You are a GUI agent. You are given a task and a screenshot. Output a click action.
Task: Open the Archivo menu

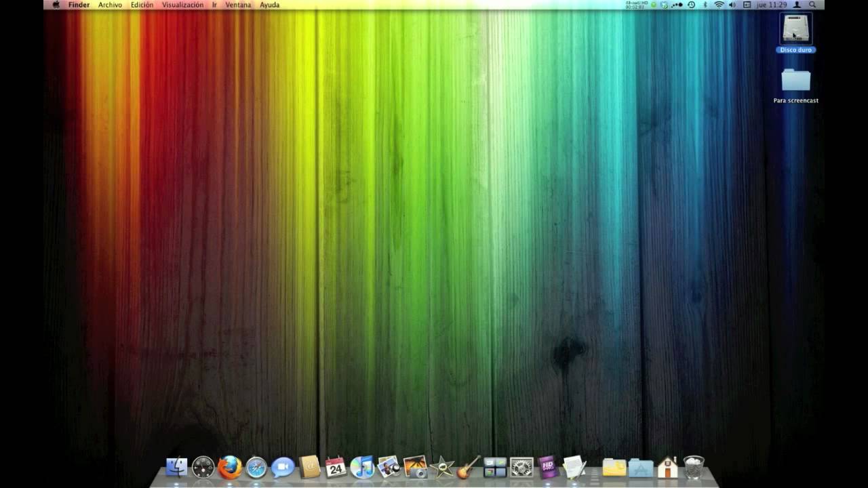[110, 5]
